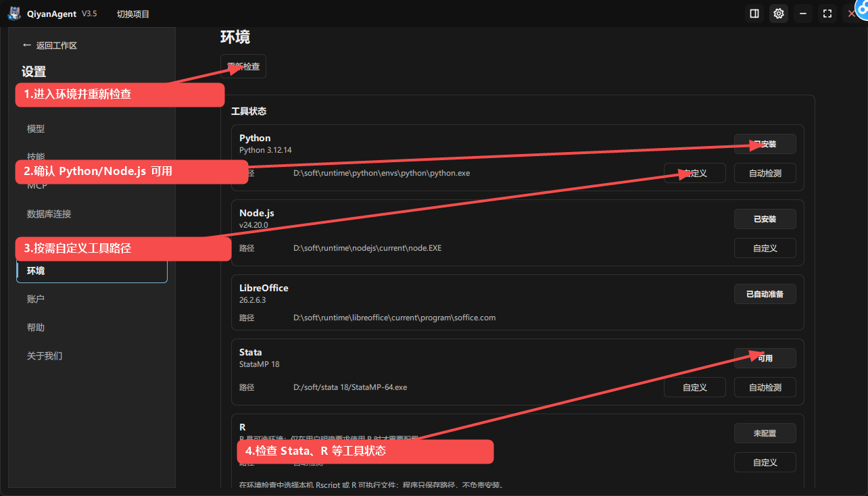
Task: Click the Node.js tool name
Action: 257,213
